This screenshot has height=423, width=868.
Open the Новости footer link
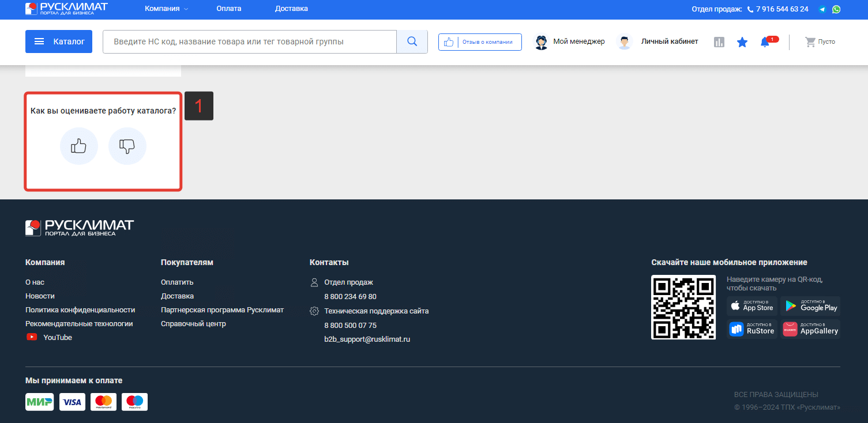[x=40, y=296]
